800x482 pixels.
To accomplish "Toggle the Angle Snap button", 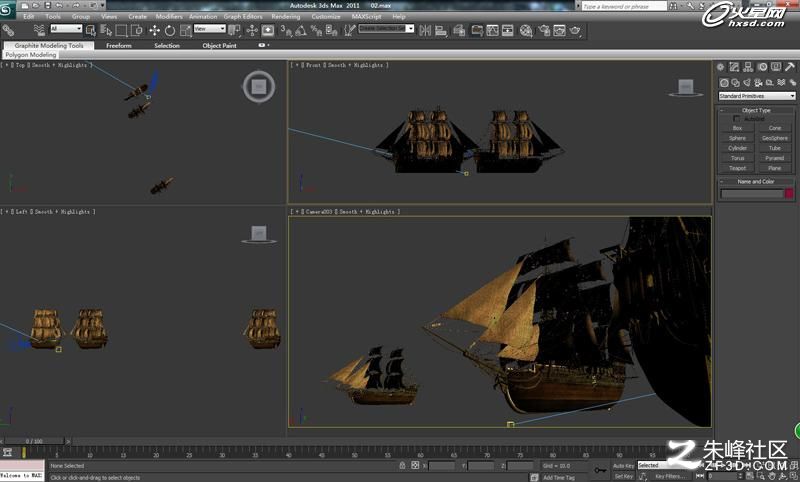I will 301,31.
